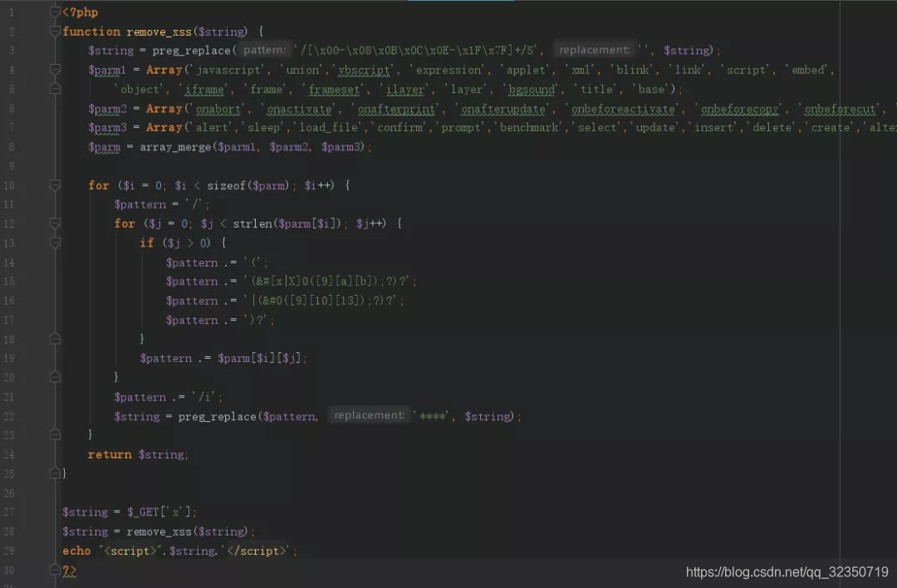Place cursor on the remove_xss function name in line 2

159,32
